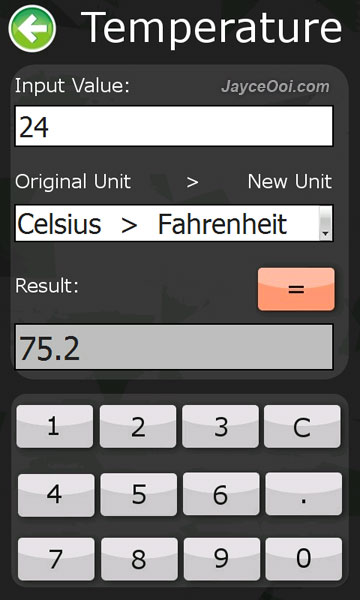This screenshot has width=360, height=600.
Task: Focus the Input Value field showing 24
Action: pos(174,126)
